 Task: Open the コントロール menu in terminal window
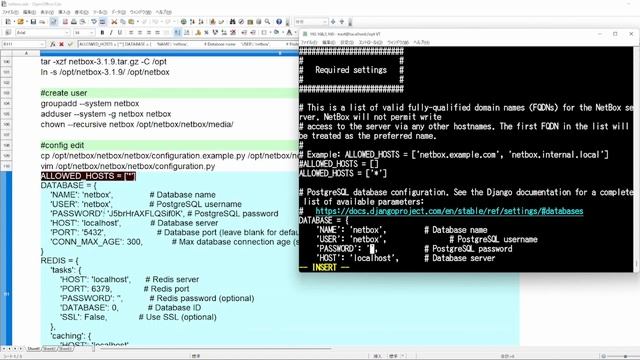[x=370, y=42]
